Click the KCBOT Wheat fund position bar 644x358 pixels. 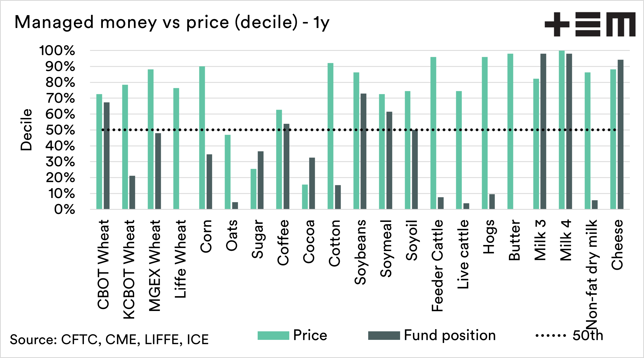[x=132, y=192]
